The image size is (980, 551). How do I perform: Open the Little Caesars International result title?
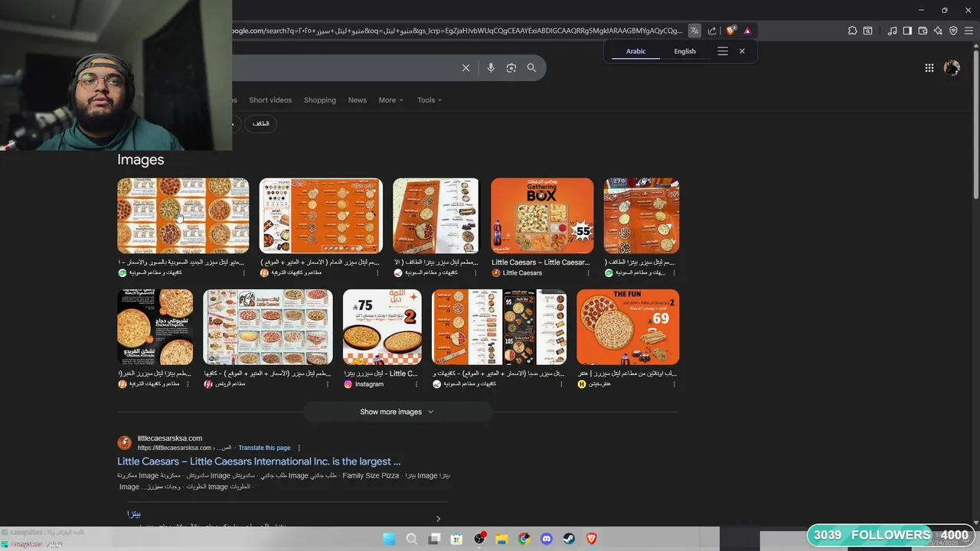point(259,461)
